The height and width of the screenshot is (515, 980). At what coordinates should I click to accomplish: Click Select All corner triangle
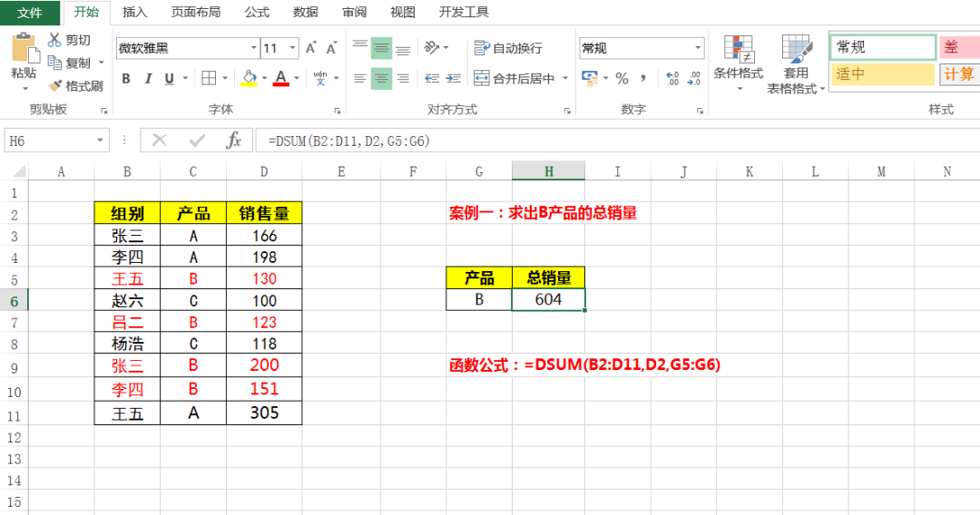(19, 171)
